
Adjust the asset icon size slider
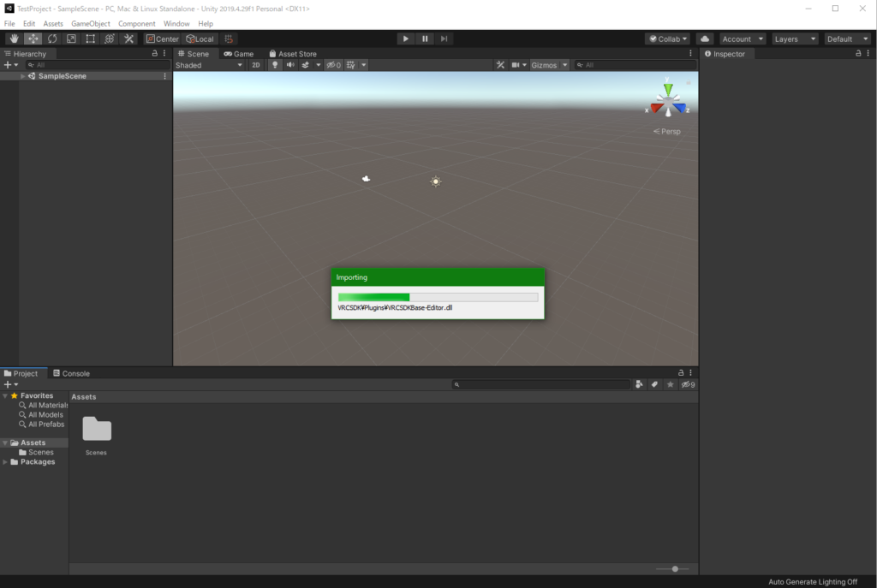point(673,569)
